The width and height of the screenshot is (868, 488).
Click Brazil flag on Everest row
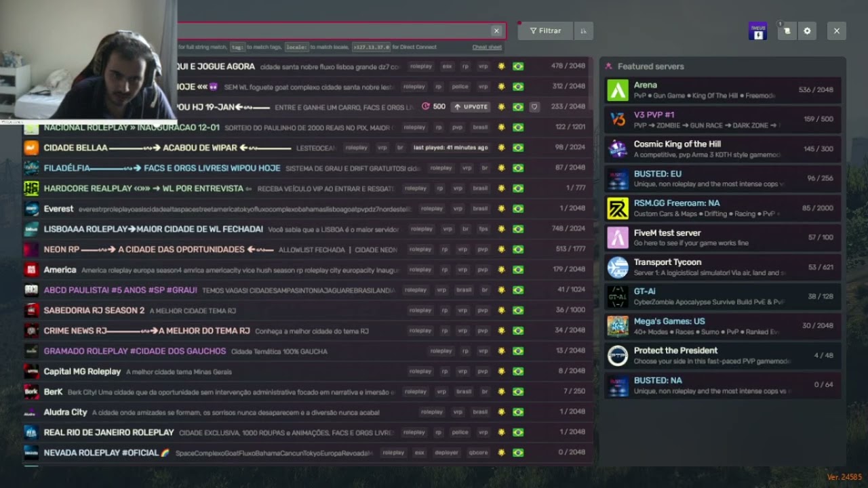518,209
